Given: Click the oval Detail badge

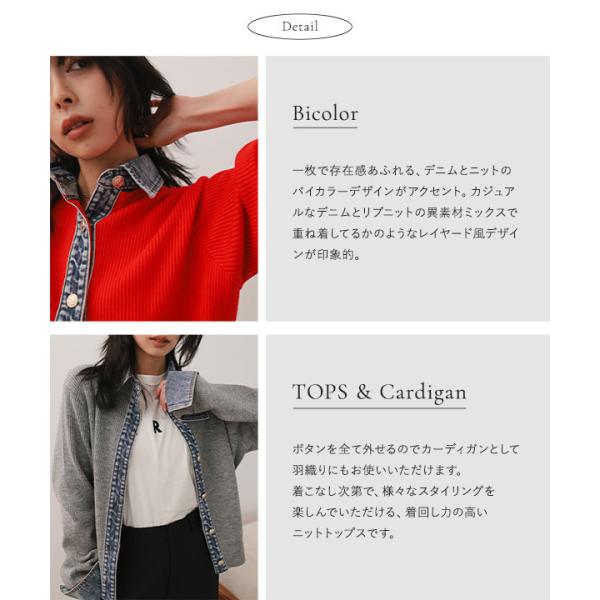Looking at the screenshot, I should [x=300, y=26].
